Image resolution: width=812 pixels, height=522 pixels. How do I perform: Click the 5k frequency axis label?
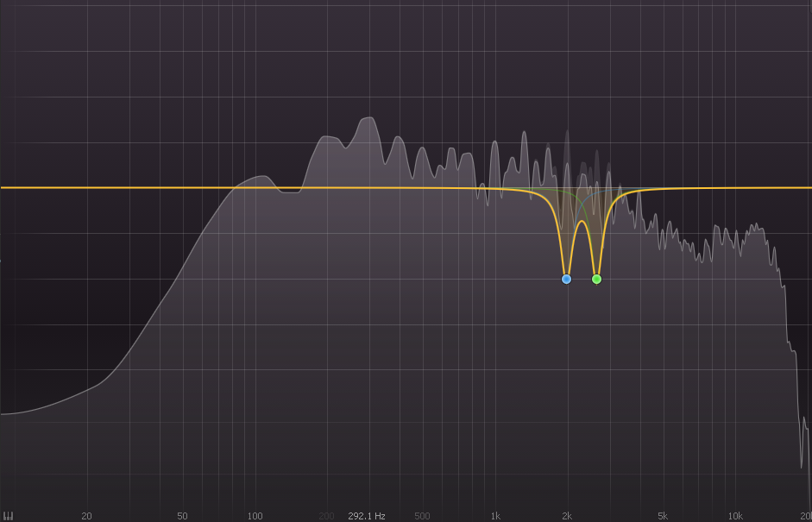click(x=663, y=516)
